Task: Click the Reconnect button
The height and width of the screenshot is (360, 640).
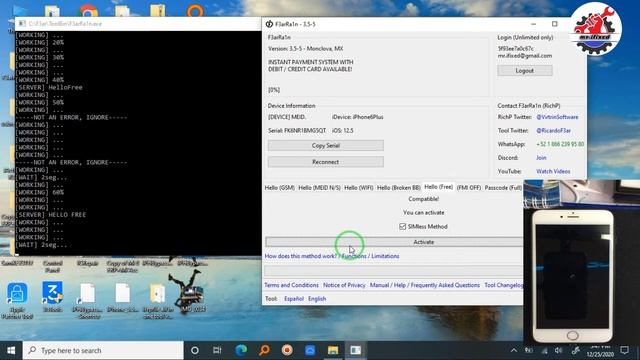Action: (x=326, y=162)
